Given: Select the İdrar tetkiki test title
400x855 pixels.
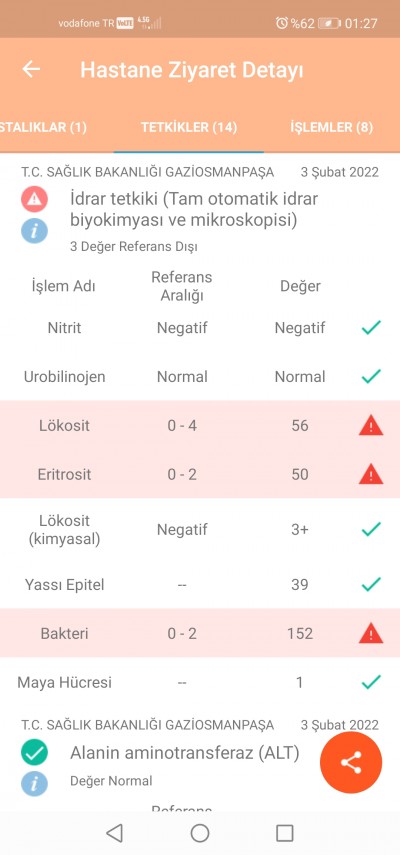Looking at the screenshot, I should (194, 210).
